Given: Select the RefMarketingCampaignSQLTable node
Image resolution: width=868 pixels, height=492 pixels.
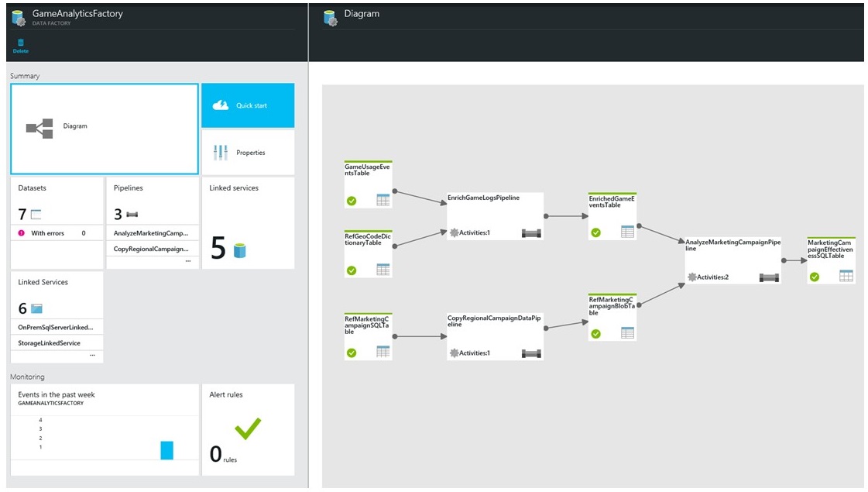Looking at the screenshot, I should (x=368, y=336).
